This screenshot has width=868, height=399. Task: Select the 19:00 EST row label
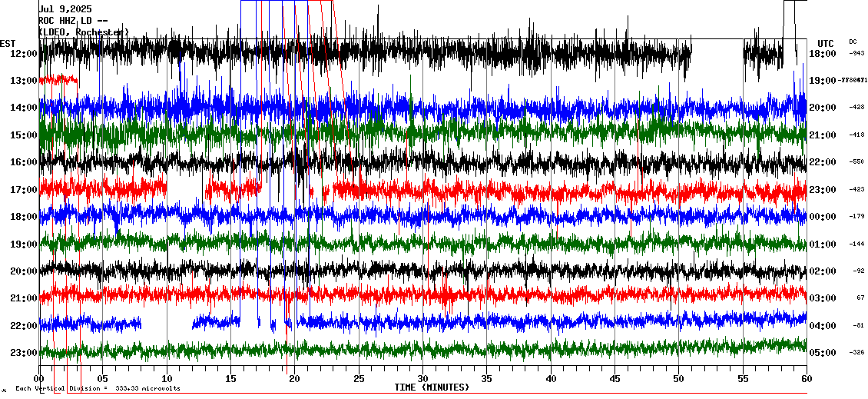23,244
